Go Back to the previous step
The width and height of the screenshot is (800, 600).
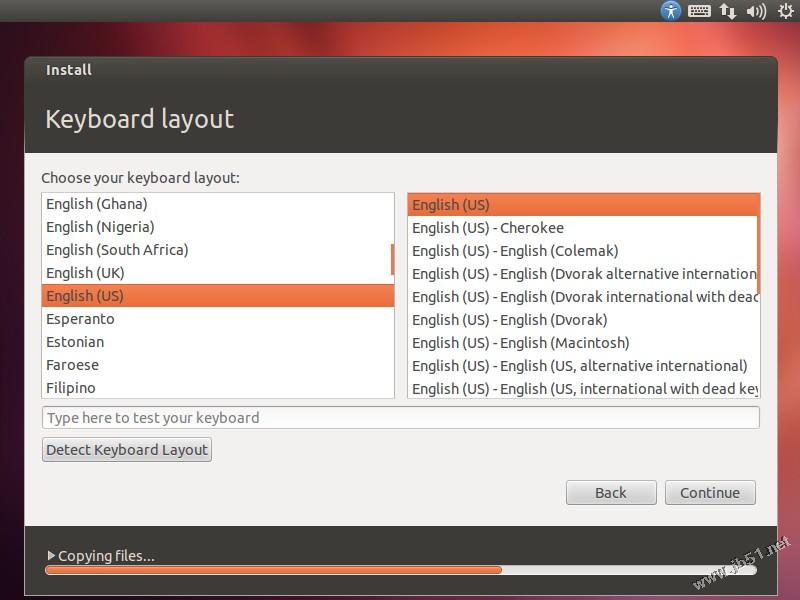(611, 492)
